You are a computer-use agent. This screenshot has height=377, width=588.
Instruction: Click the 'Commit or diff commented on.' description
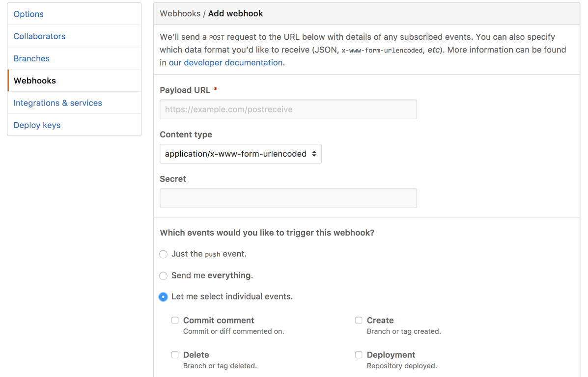point(233,331)
